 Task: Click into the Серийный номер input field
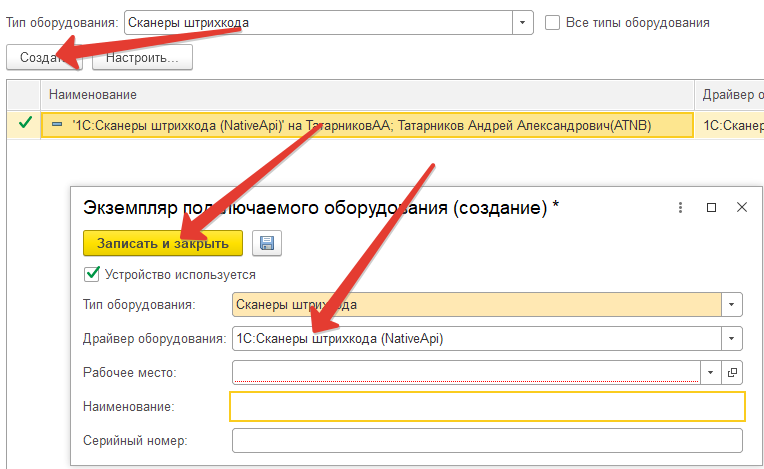[x=487, y=441]
